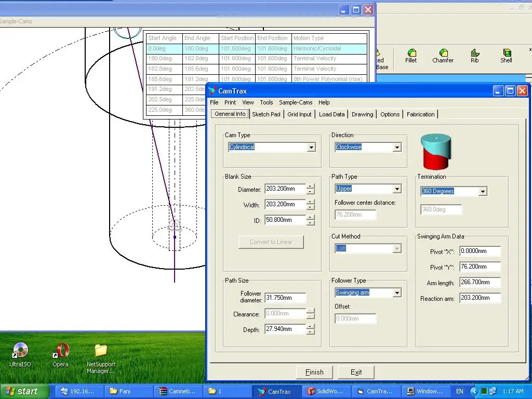Screen dimensions: 532x399
Task: Expand the Cam Type dropdown
Action: pyautogui.click(x=311, y=148)
